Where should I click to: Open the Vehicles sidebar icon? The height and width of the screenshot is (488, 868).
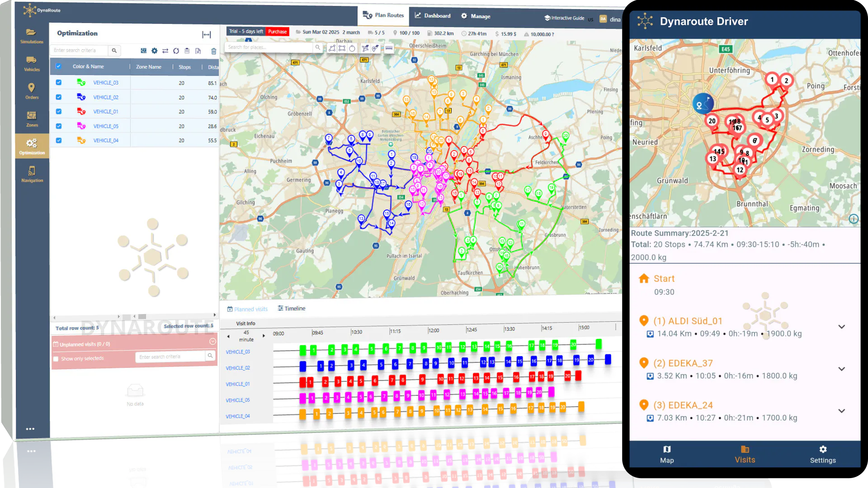[32, 64]
